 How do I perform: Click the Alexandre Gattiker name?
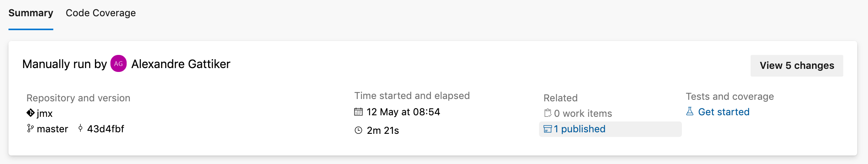tap(181, 64)
